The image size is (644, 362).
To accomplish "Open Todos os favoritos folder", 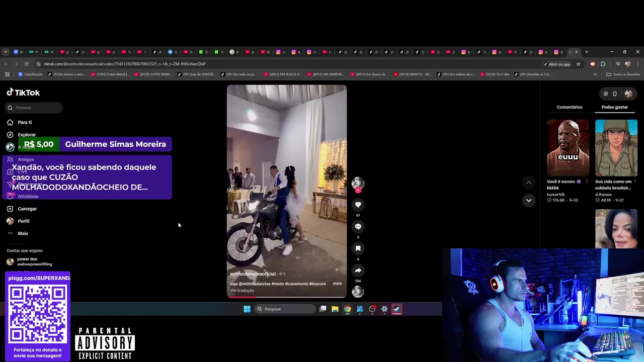I will tap(623, 74).
